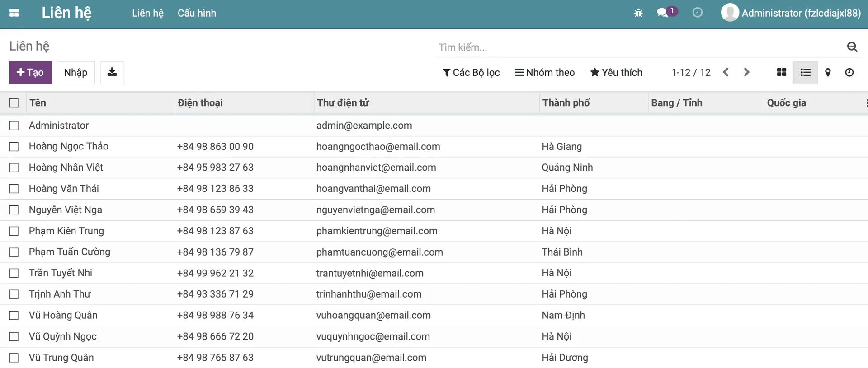Check the Trịnh Anh Thư row checkbox
868x368 pixels.
click(14, 294)
